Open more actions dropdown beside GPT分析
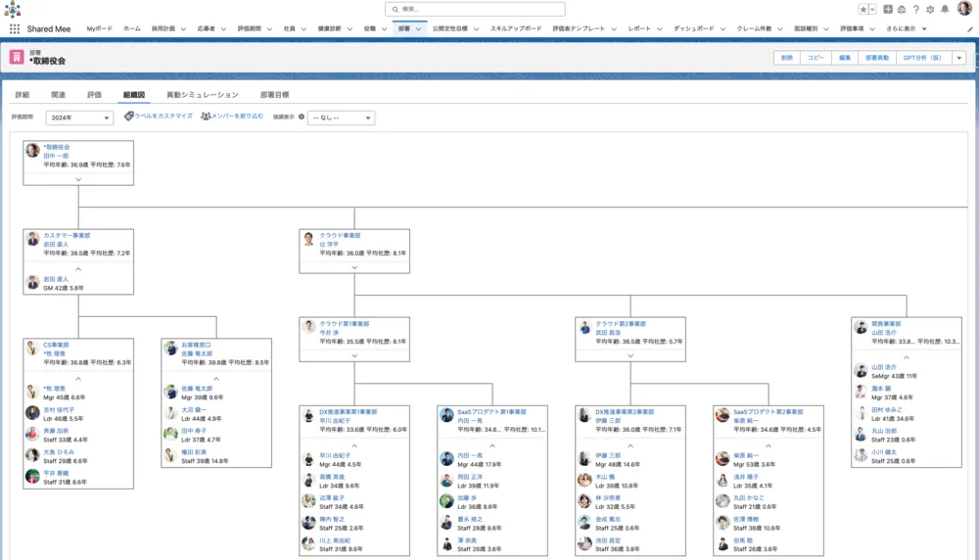Viewport: 979px width, 560px height. pos(958,58)
